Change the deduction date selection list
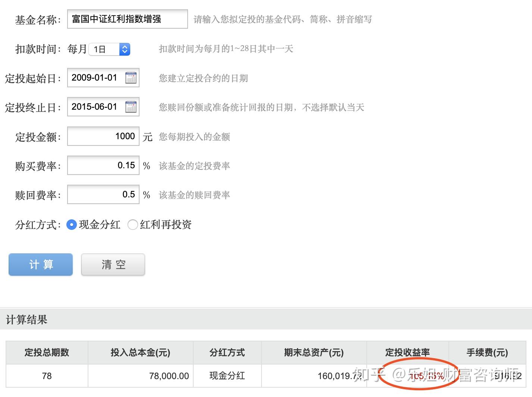This screenshot has width=532, height=397. tap(109, 49)
